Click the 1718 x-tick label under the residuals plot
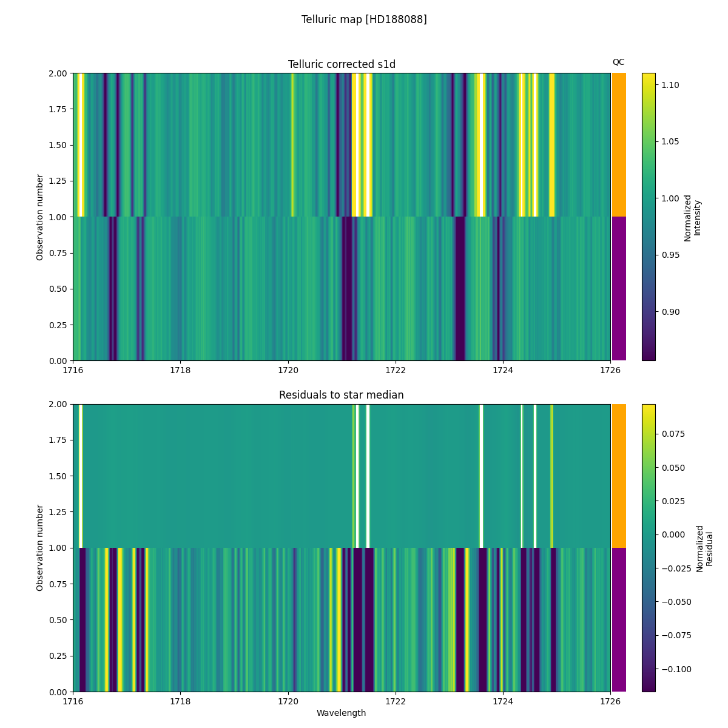 pyautogui.click(x=180, y=701)
